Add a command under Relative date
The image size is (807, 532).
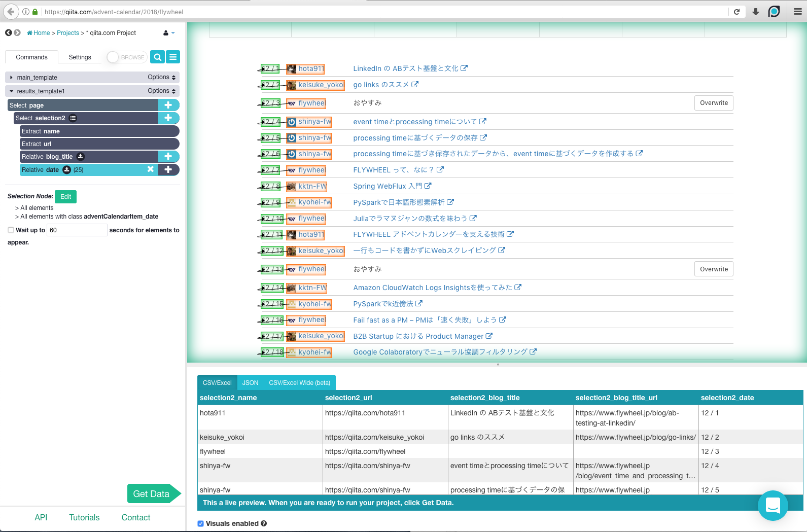(x=168, y=169)
